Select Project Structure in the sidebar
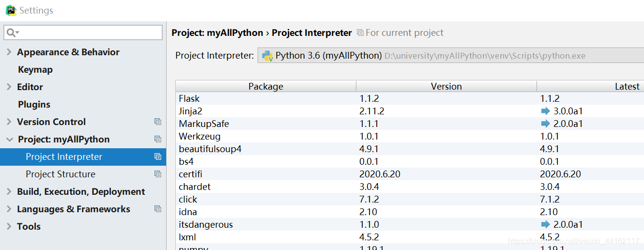This screenshot has height=250, width=644. tap(61, 174)
